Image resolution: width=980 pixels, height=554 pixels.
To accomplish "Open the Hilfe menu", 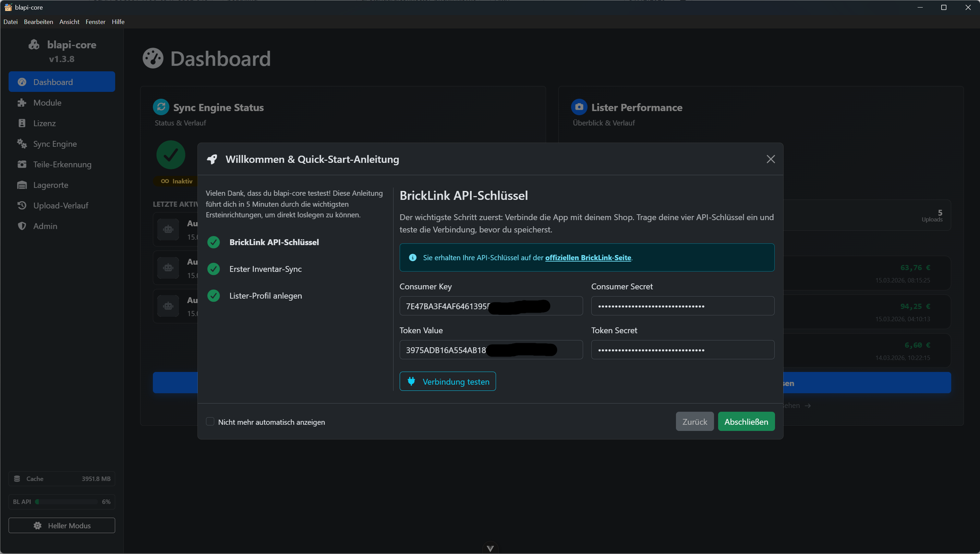I will click(x=118, y=22).
